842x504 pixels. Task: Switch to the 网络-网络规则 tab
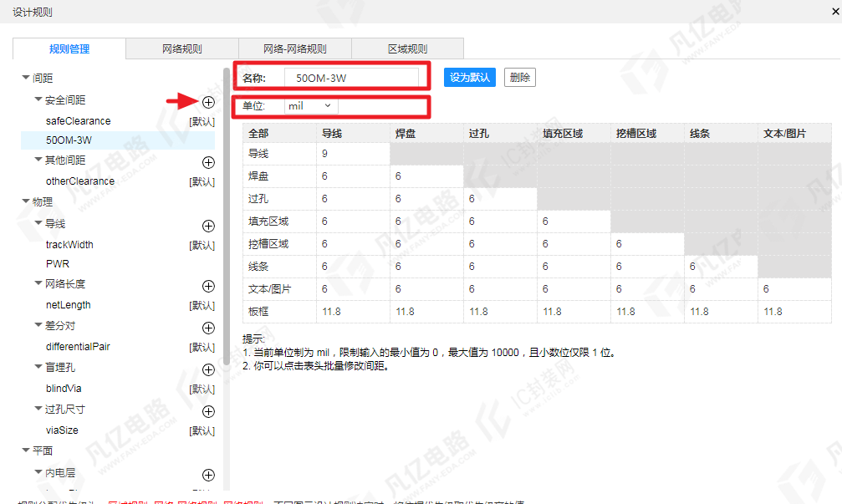point(295,48)
